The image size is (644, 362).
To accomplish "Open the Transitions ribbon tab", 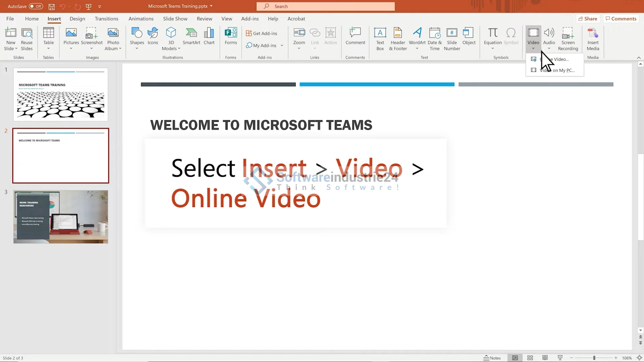I will coord(106,19).
